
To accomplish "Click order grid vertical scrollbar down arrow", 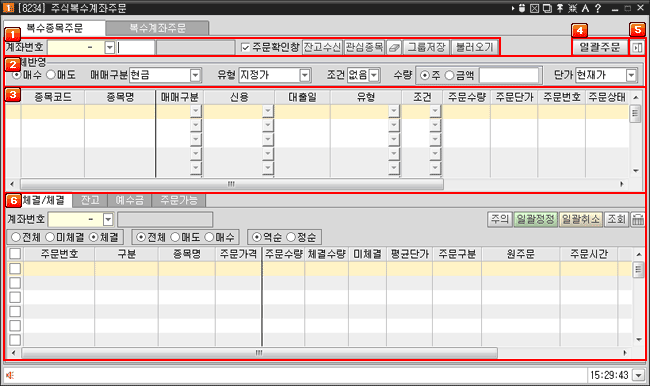I will [x=635, y=171].
